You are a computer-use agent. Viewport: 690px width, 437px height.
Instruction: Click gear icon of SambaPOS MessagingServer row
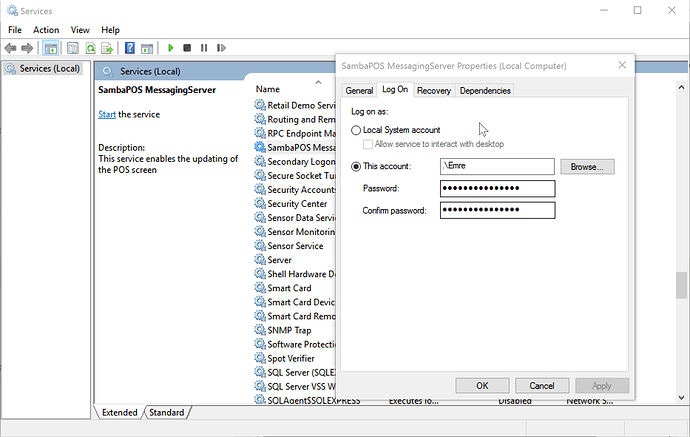coord(260,147)
